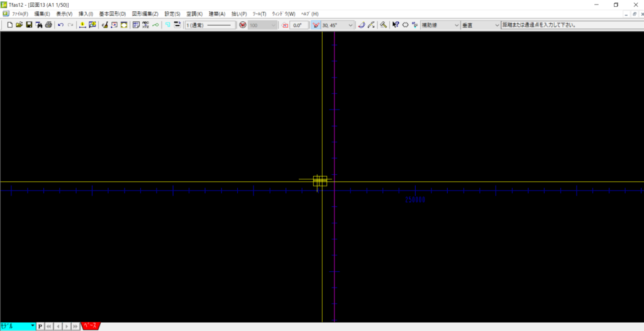The image size is (644, 331).
Task: Switch to the red ベース sheet tab
Action: (90, 326)
